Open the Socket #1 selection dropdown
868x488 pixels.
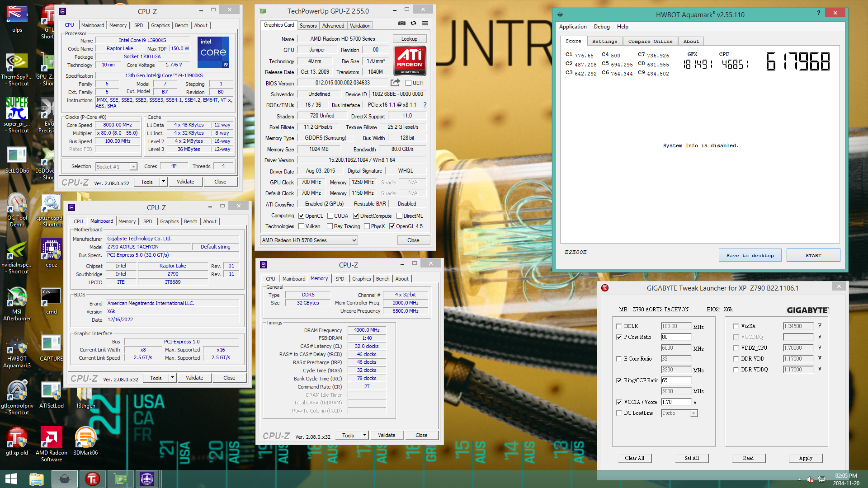coord(116,167)
